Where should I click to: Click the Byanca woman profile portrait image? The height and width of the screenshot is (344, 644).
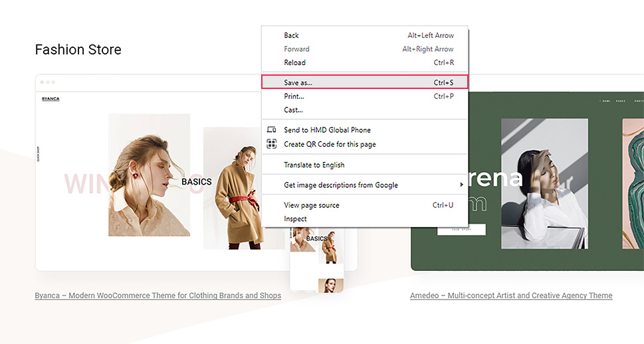pos(149,175)
